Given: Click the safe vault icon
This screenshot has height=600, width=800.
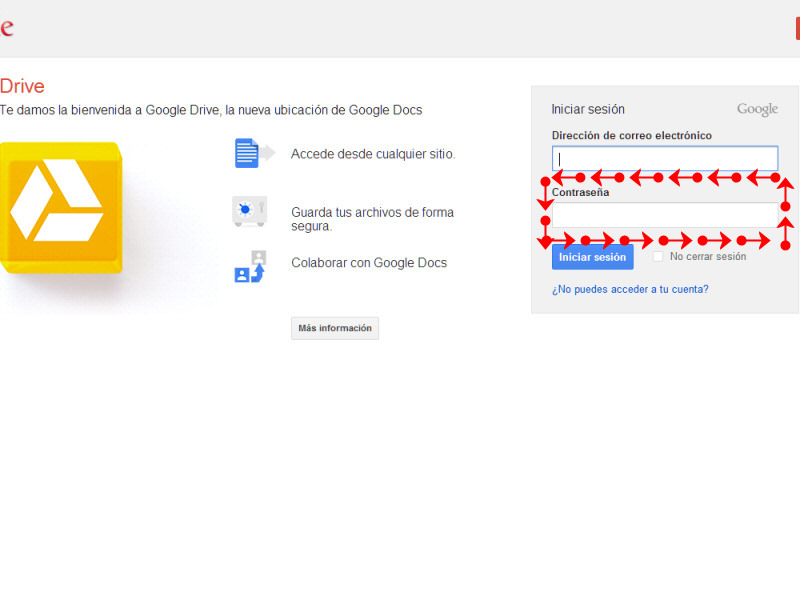Looking at the screenshot, I should [x=249, y=211].
